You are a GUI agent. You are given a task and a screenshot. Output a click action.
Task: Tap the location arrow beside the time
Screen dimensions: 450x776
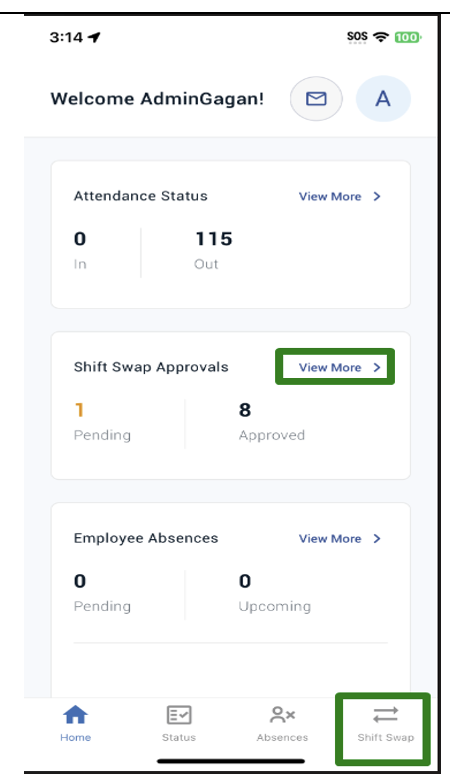pos(94,37)
